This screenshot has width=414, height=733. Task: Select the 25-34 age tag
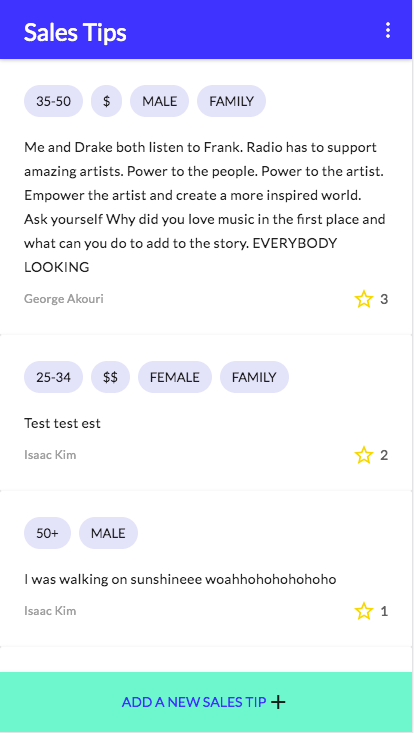[x=53, y=377]
